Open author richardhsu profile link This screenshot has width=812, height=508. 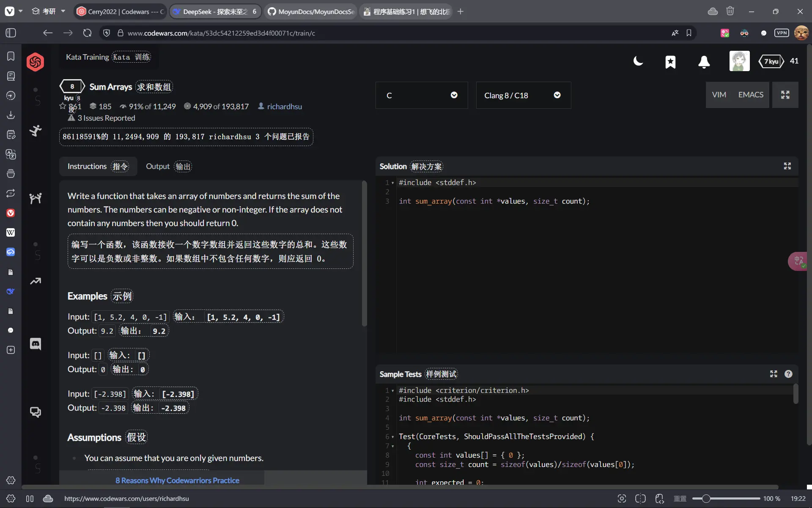[x=284, y=107]
